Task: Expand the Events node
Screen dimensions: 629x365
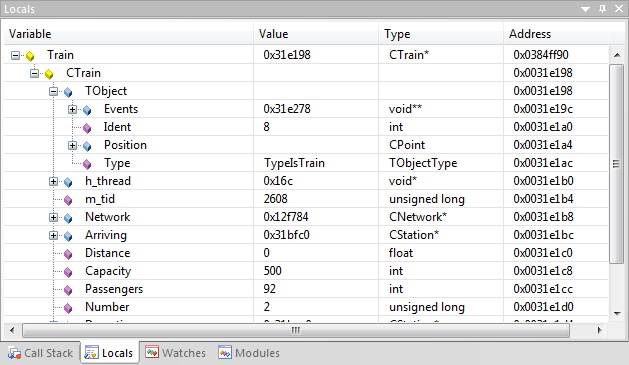Action: tap(72, 110)
